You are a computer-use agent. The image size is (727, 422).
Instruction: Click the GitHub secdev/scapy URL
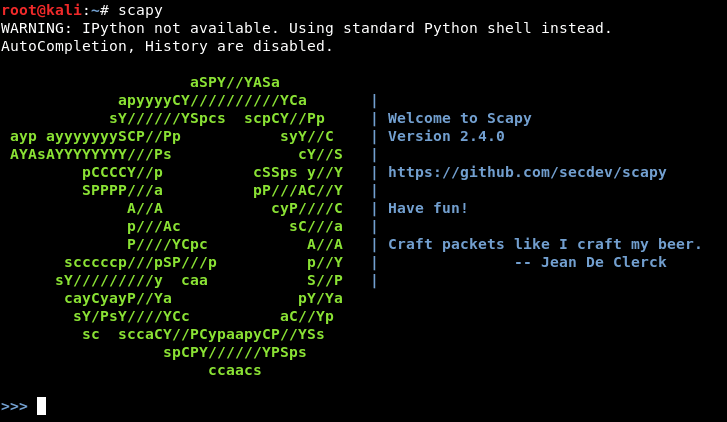point(527,172)
